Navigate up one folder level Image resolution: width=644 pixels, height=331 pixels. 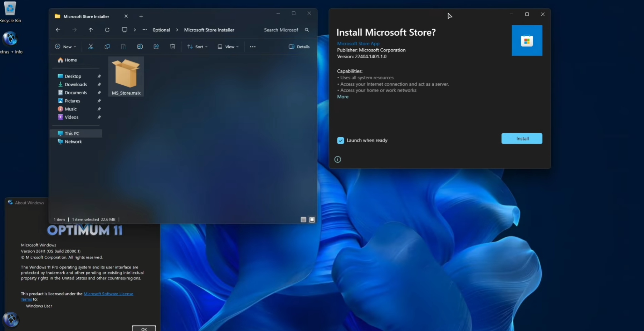click(x=91, y=30)
